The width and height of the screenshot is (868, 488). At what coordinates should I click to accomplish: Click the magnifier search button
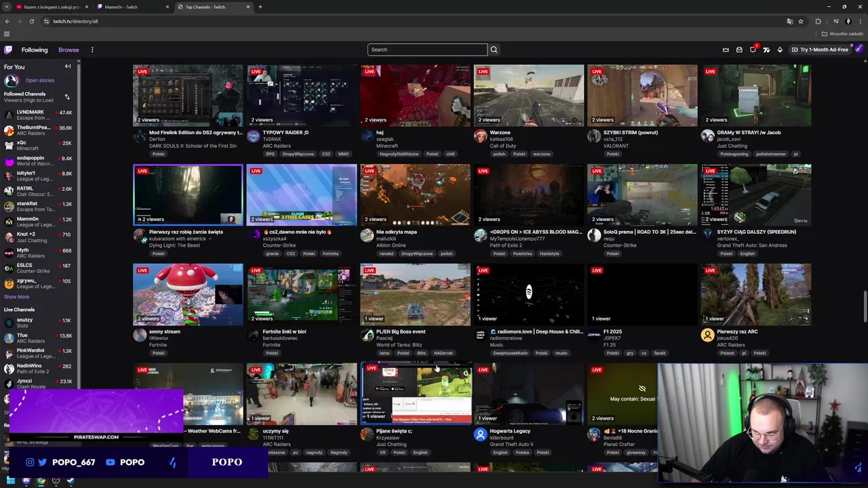[x=494, y=49]
